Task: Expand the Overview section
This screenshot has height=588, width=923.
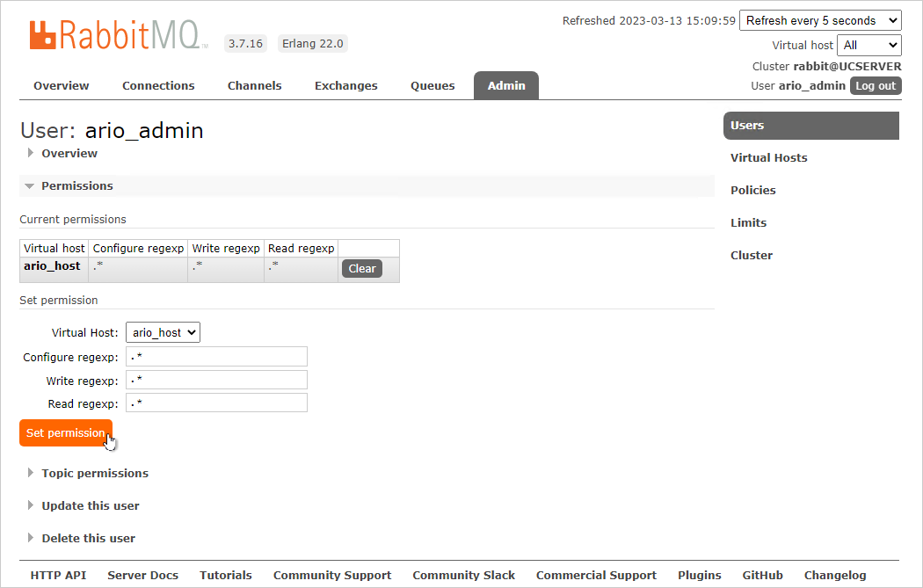Action: (69, 153)
